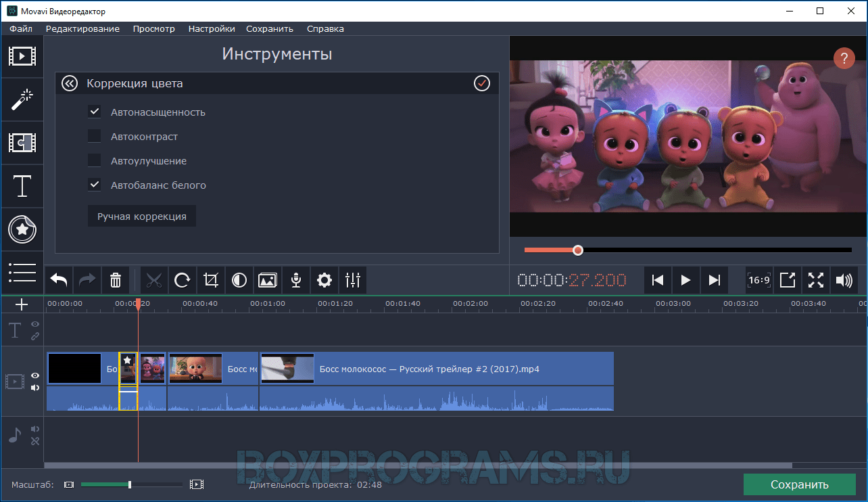Open the Редактирование menu
Image resolution: width=868 pixels, height=502 pixels.
(82, 29)
